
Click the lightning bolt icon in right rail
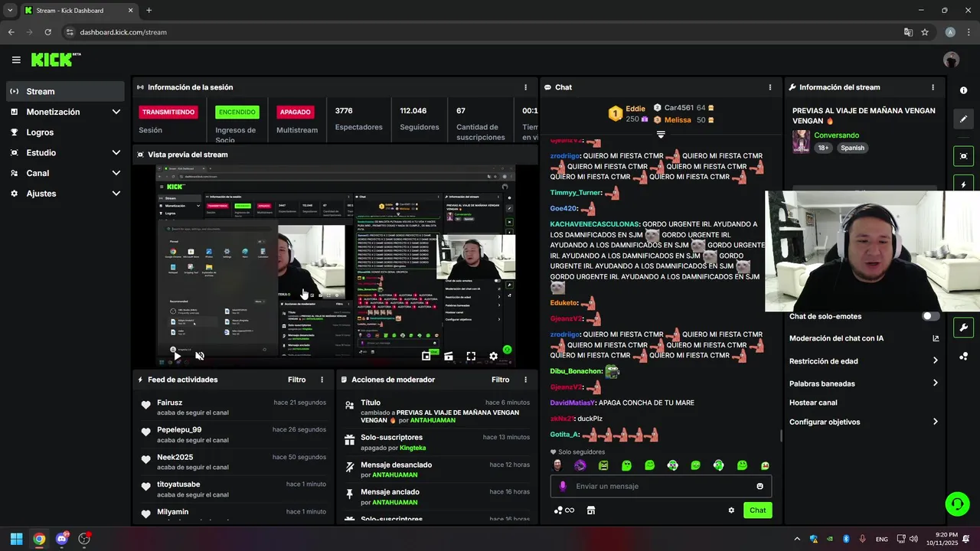pos(963,184)
